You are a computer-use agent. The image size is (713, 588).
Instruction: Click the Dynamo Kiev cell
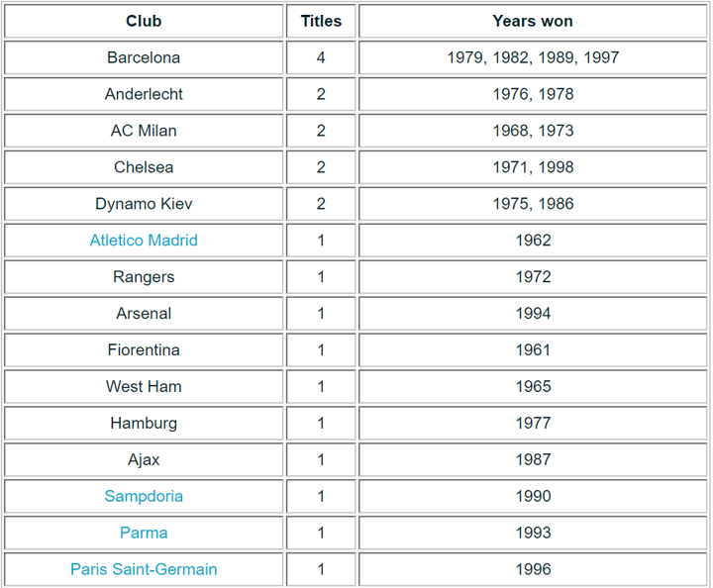pyautogui.click(x=144, y=204)
